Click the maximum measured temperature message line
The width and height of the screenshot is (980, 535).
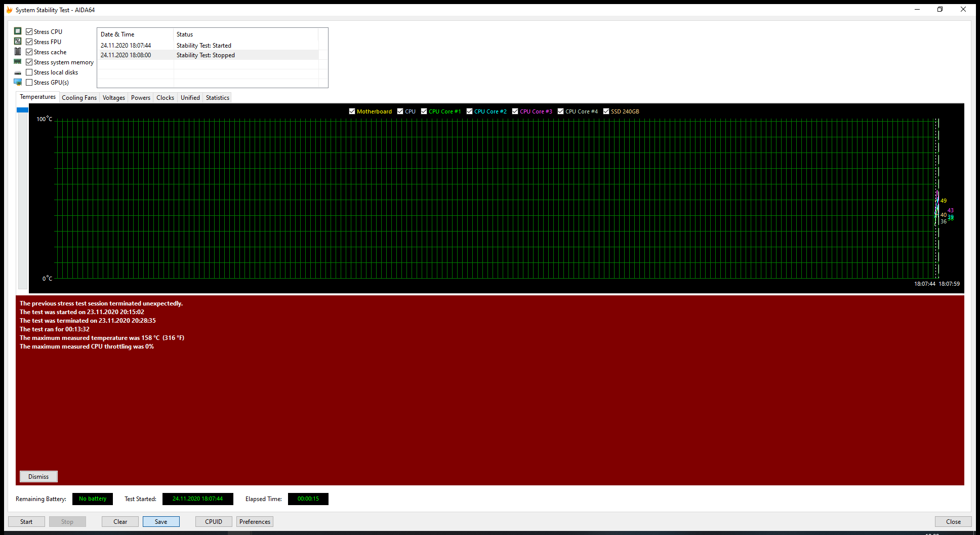tap(102, 337)
